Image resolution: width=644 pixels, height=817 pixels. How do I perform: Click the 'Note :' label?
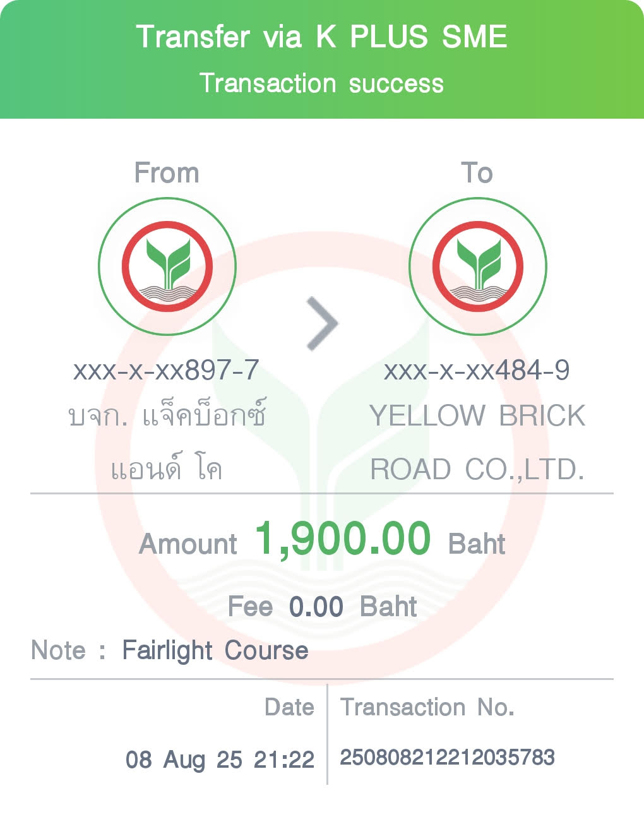68,650
